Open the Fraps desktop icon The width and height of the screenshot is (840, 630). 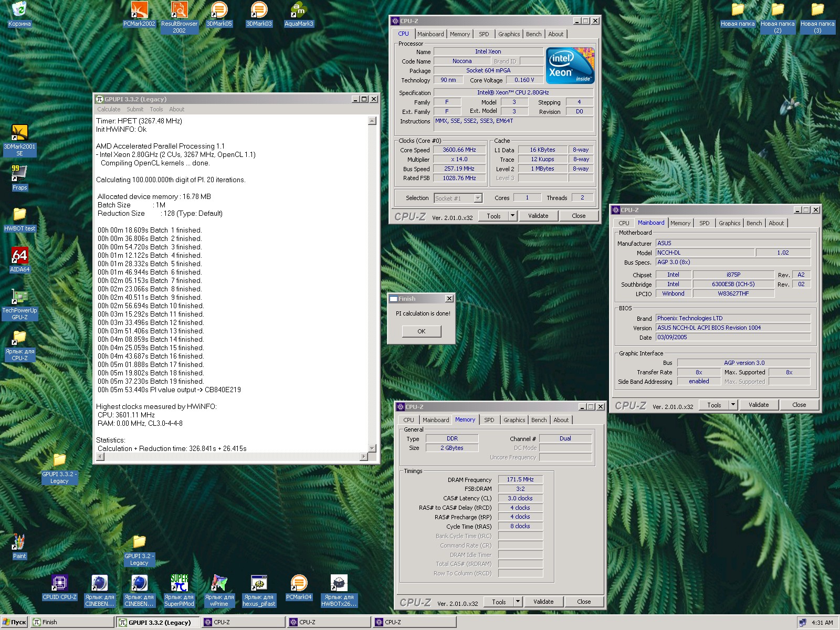point(19,178)
